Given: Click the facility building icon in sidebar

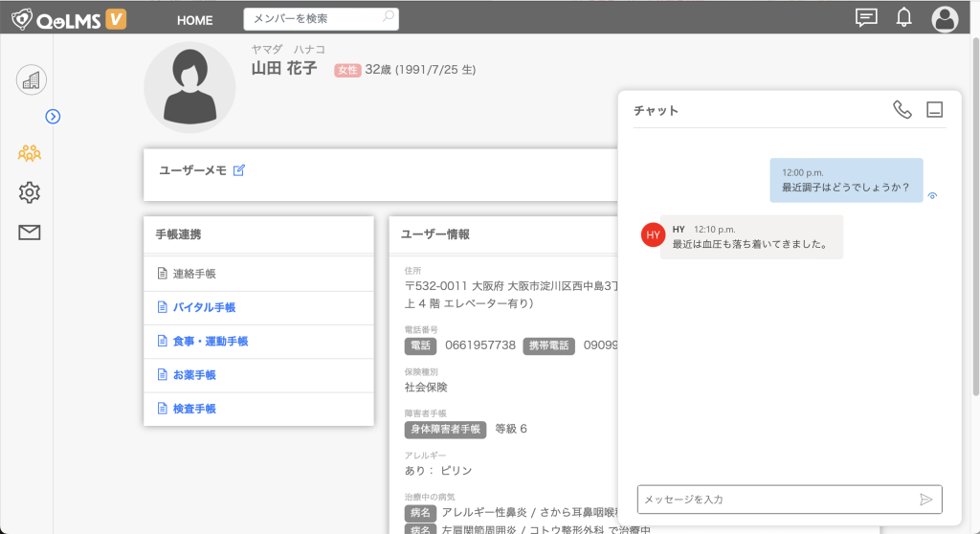Looking at the screenshot, I should pyautogui.click(x=31, y=80).
